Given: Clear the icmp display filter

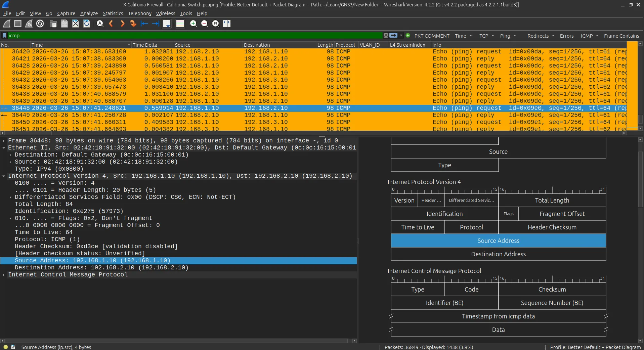Looking at the screenshot, I should click(386, 35).
